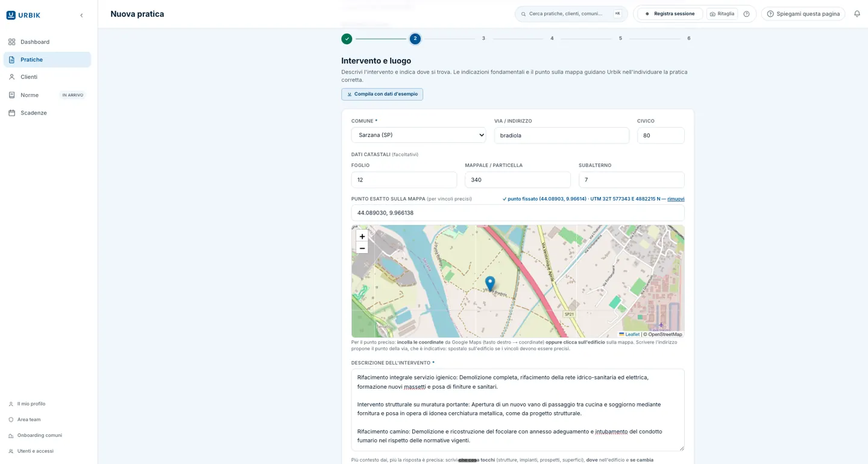Open notifications bell icon
Screen dimensions: 868x464
857,14
